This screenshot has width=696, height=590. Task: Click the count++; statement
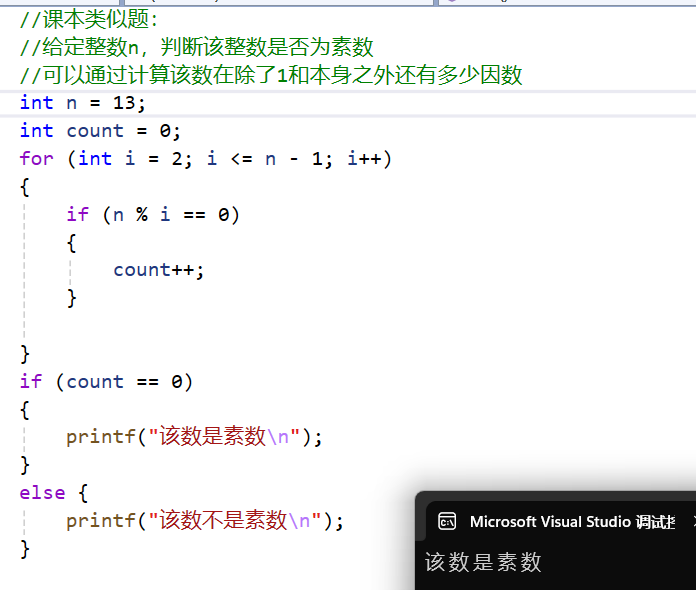click(158, 270)
